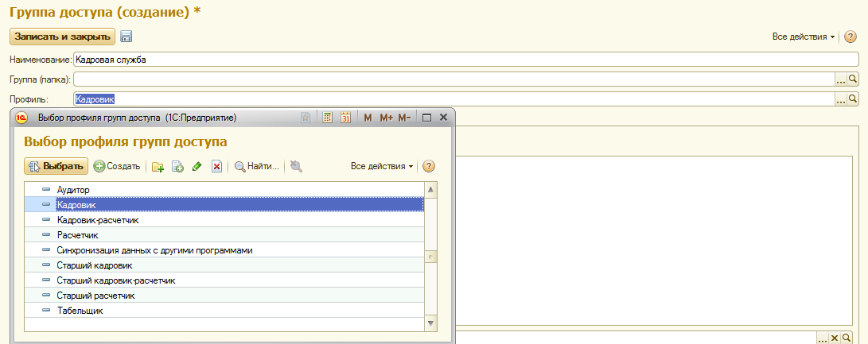The image size is (868, 344).
Task: Clear the bottom field with its X button
Action: [835, 338]
